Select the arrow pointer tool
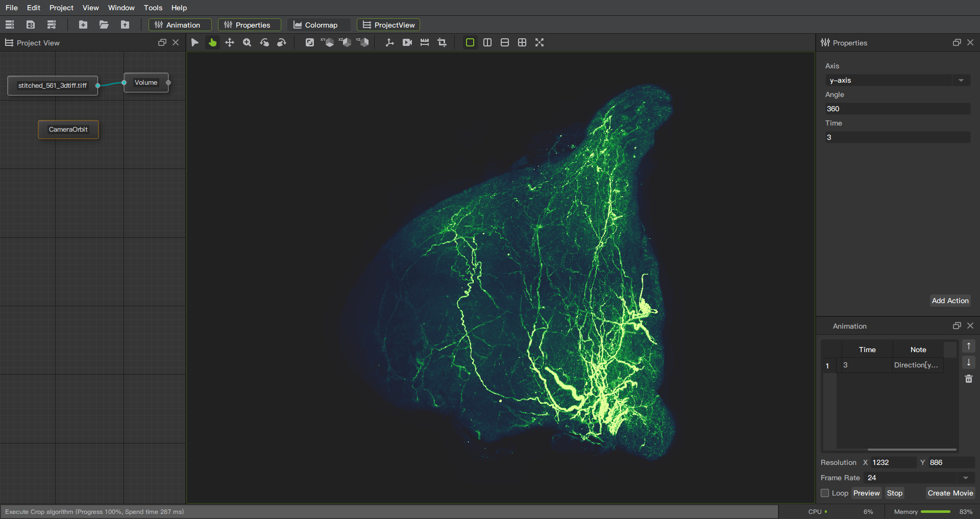Screen dimensions: 980x519 195,42
